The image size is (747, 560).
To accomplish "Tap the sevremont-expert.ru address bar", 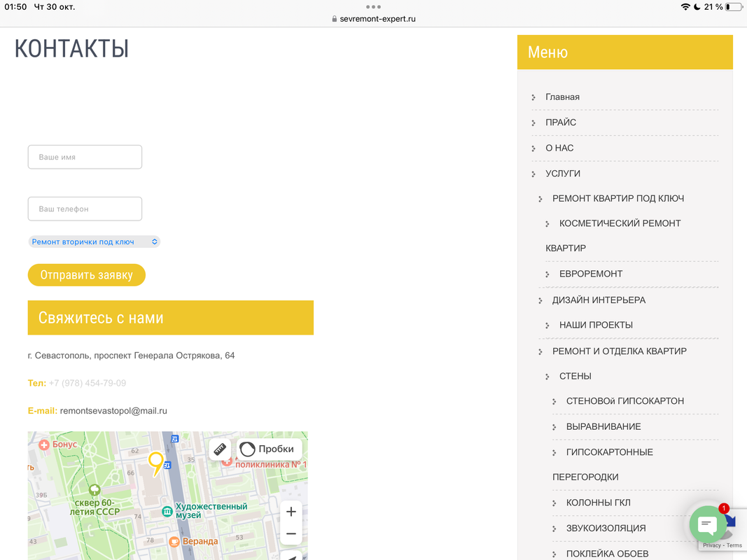I will 374,19.
